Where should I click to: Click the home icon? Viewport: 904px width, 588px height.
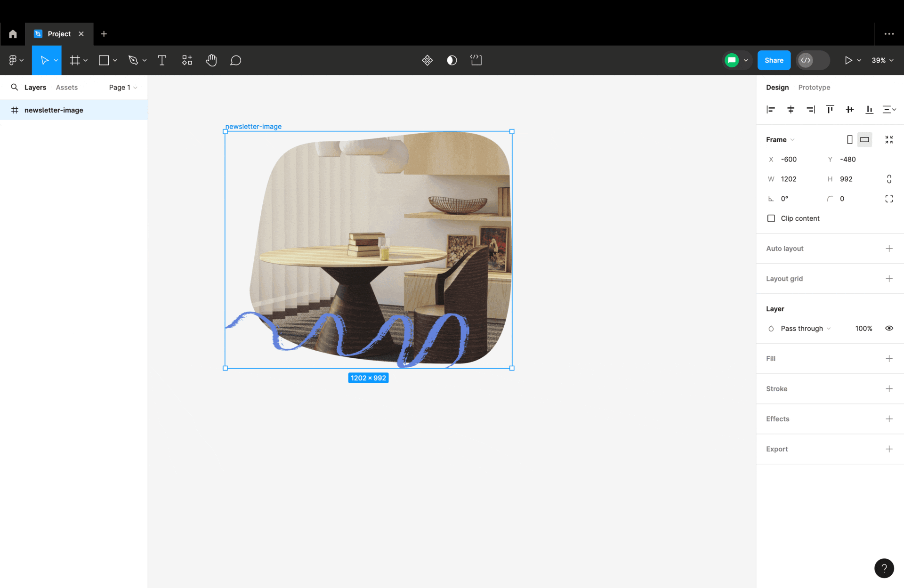(x=13, y=34)
